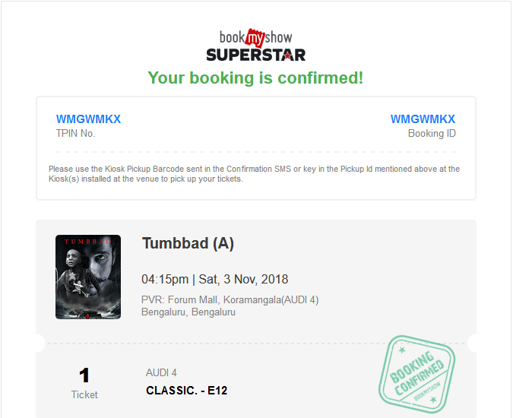
Task: Click the ticket count number 1
Action: (x=84, y=375)
